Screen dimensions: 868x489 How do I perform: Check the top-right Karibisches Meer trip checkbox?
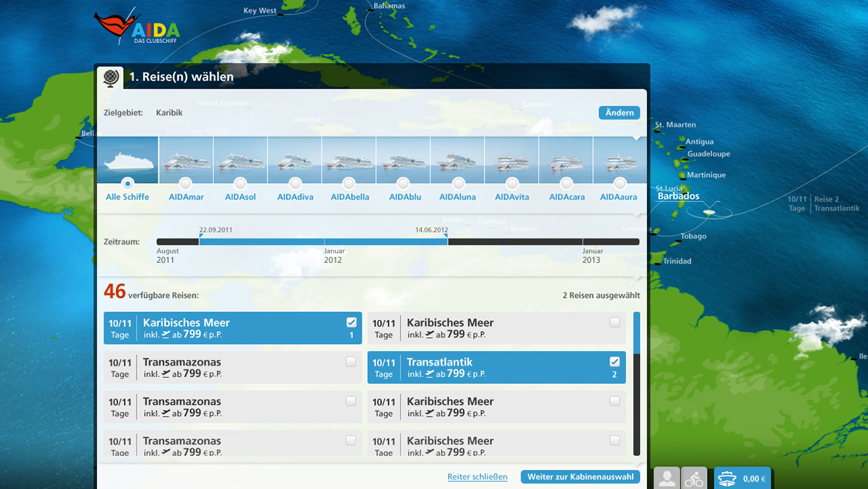(615, 322)
